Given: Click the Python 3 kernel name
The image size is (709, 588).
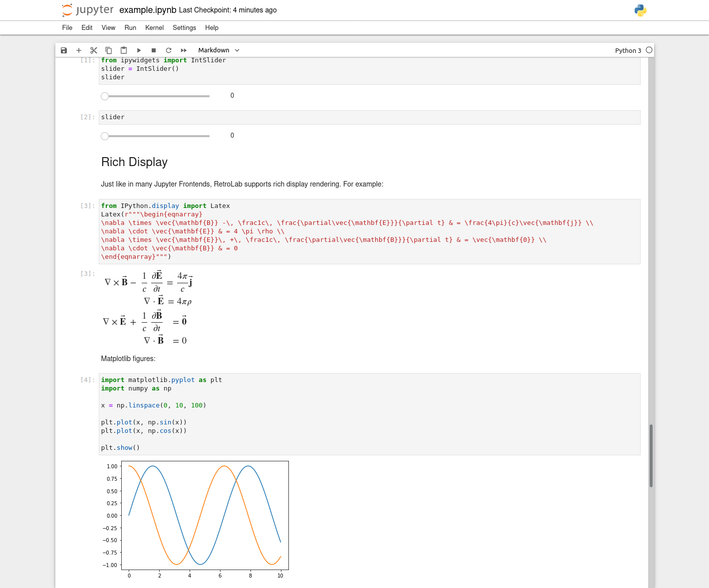Looking at the screenshot, I should point(628,50).
